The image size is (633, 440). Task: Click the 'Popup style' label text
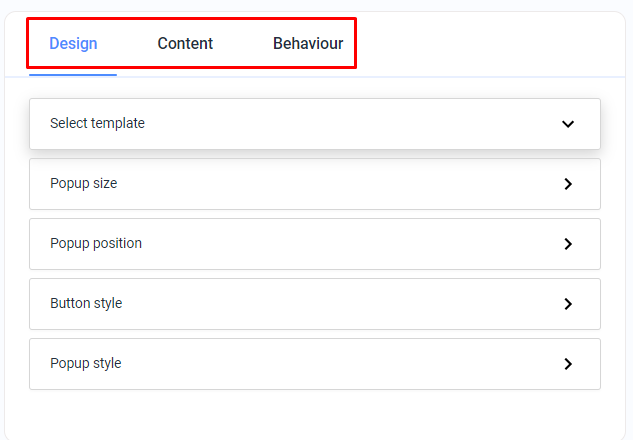[86, 363]
